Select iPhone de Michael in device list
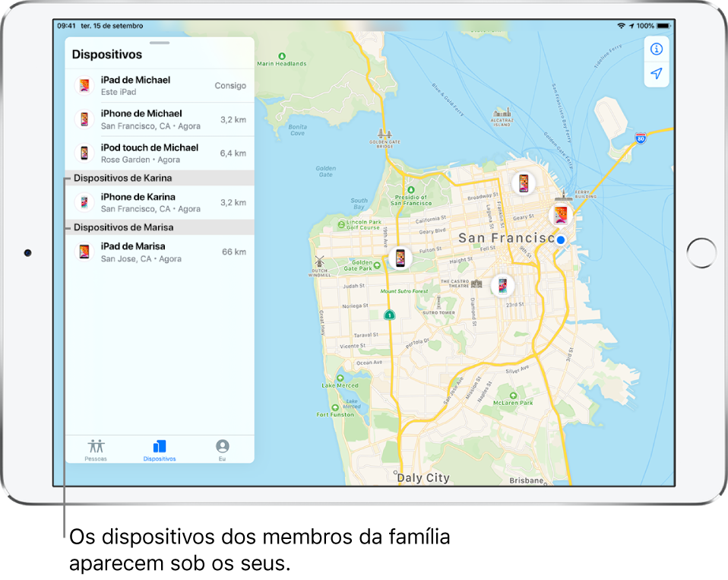This screenshot has width=728, height=580. (160, 119)
